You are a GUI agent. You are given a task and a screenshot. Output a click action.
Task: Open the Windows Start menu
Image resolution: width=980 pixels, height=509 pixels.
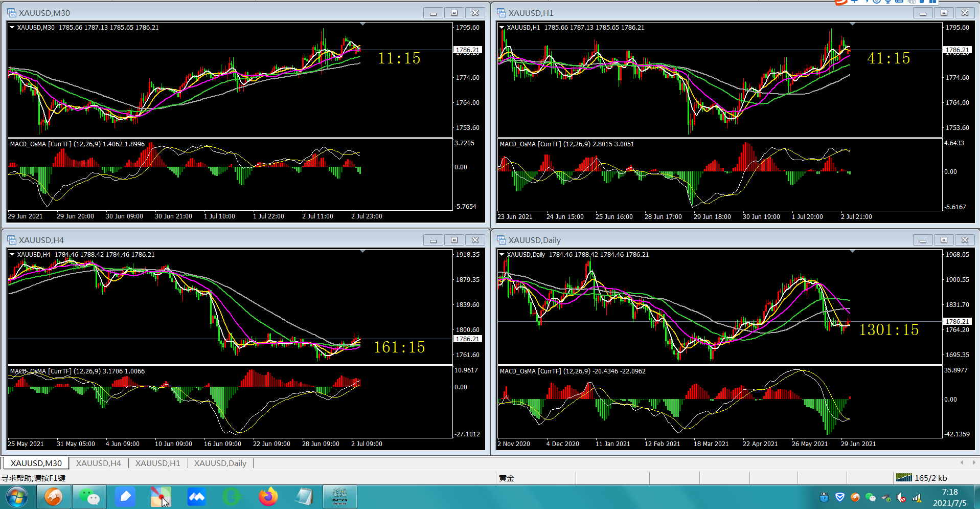[17, 497]
